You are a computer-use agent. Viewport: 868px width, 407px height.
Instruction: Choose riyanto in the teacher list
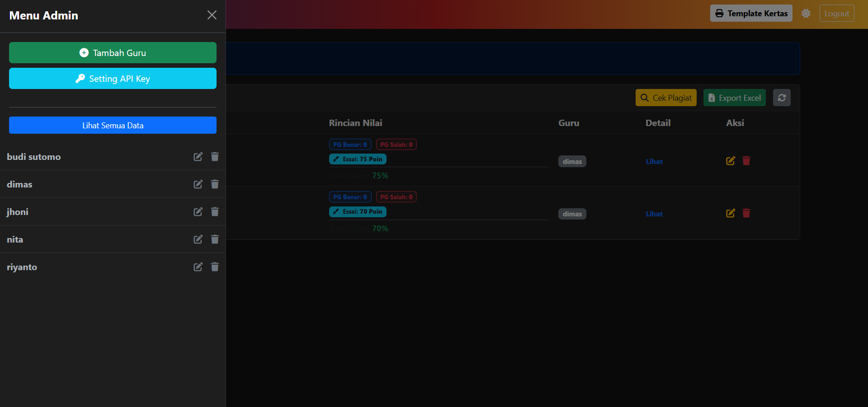(x=22, y=267)
